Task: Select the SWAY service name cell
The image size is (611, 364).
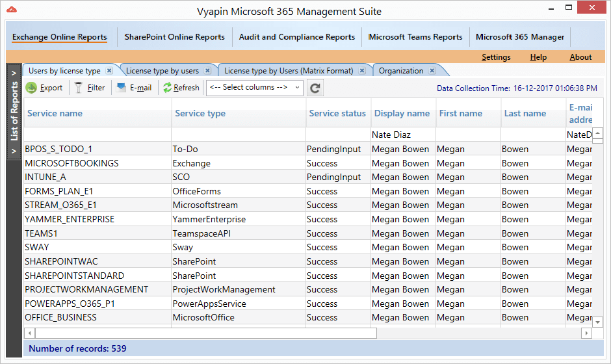Action: click(97, 247)
